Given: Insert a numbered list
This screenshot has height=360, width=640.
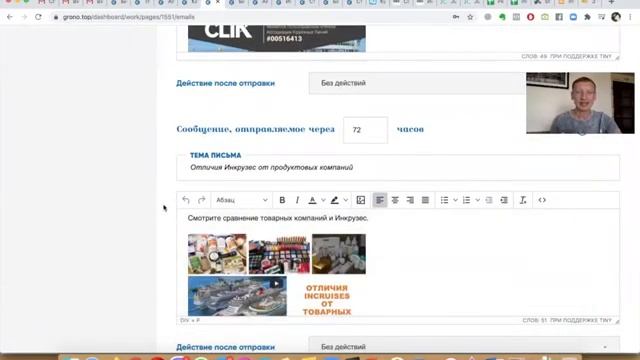Looking at the screenshot, I should coord(467,200).
